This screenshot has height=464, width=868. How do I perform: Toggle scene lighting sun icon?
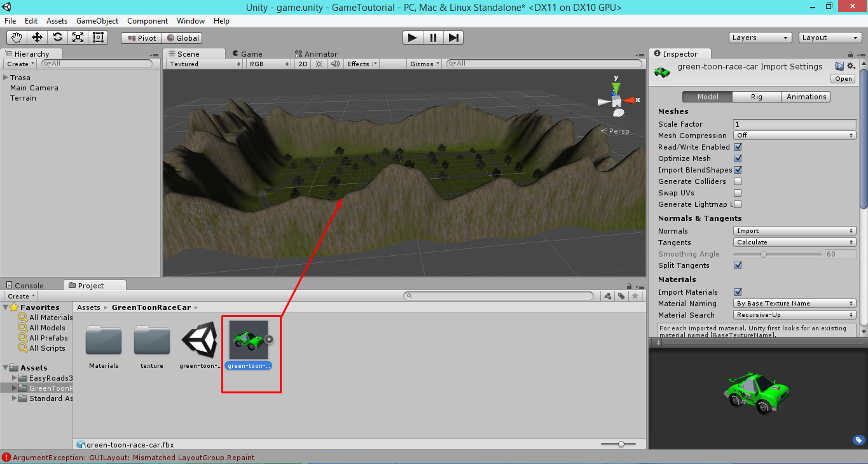(319, 64)
